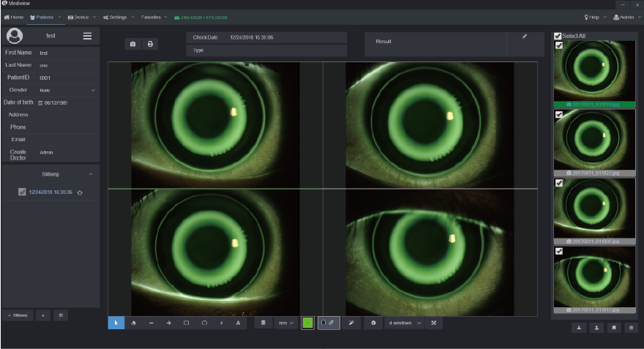
Task: Click bookmark icon below thumbnails
Action: pos(614,327)
